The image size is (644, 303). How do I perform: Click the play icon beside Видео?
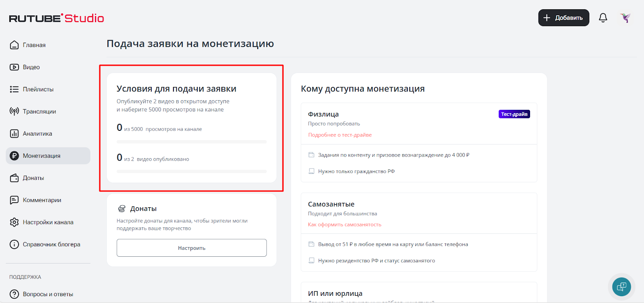pyautogui.click(x=14, y=67)
